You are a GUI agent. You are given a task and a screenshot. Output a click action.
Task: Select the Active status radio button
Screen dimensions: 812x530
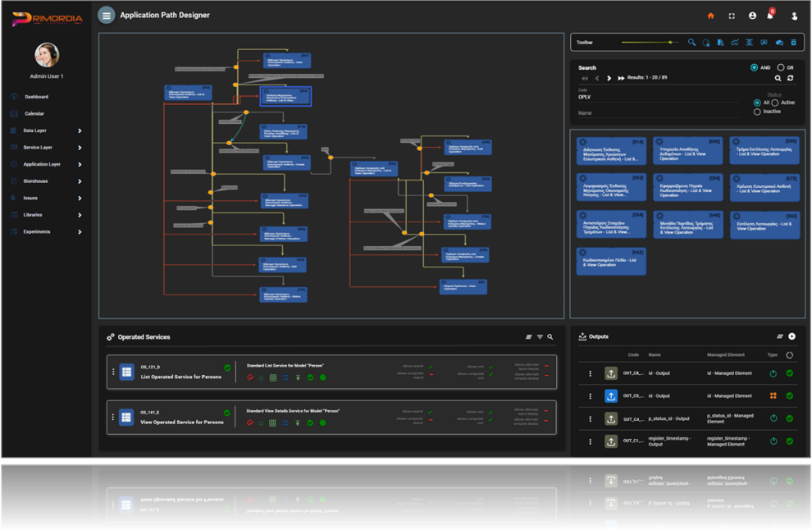click(775, 103)
